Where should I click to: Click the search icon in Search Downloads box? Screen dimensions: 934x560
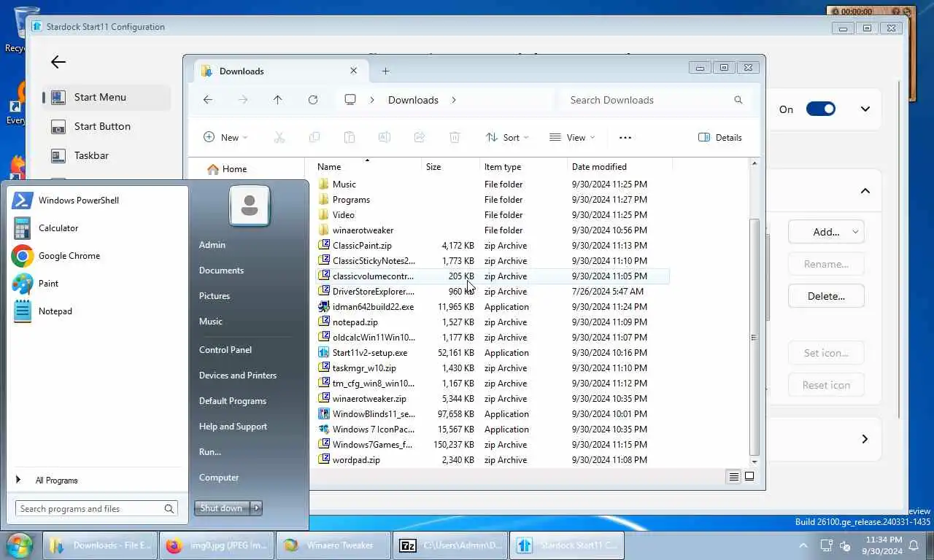pos(738,100)
